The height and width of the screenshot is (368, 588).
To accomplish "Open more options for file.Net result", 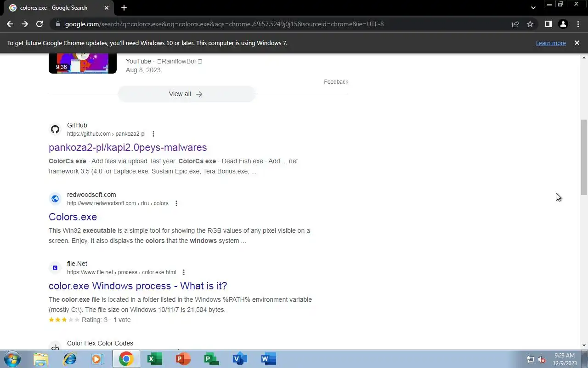I will [x=184, y=272].
